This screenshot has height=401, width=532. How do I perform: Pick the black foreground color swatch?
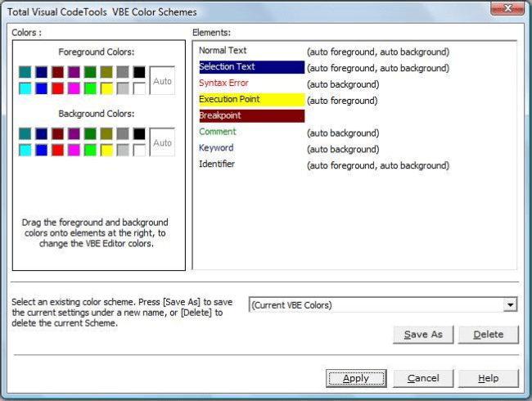(x=139, y=72)
